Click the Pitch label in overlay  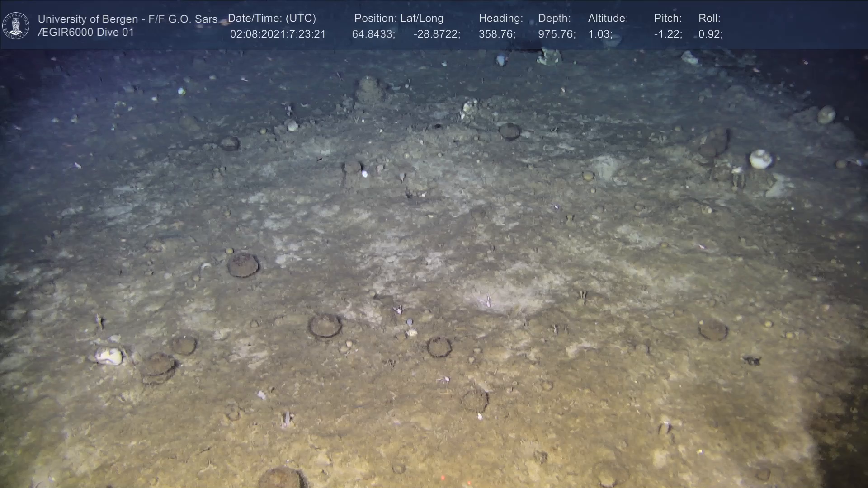pos(668,18)
